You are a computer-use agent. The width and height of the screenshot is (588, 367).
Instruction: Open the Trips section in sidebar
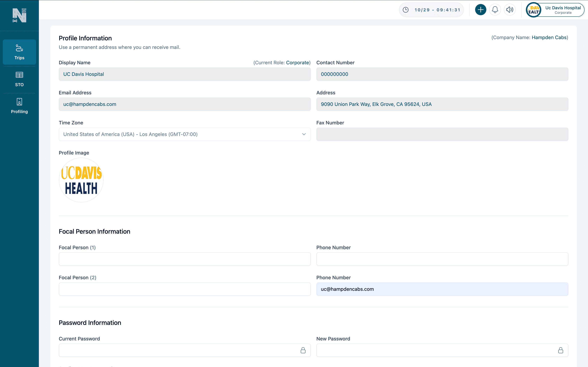pos(19,52)
